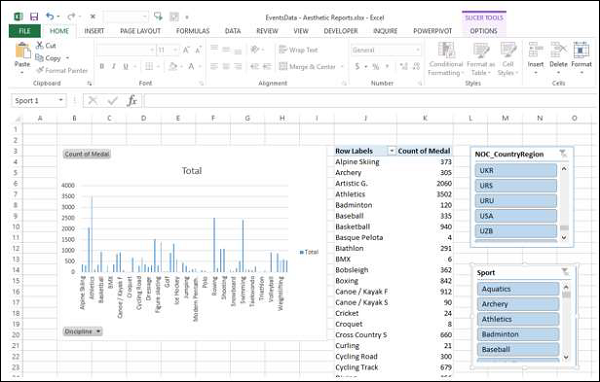Image resolution: width=600 pixels, height=382 pixels.
Task: Toggle the UKR slicer item
Action: click(x=516, y=170)
